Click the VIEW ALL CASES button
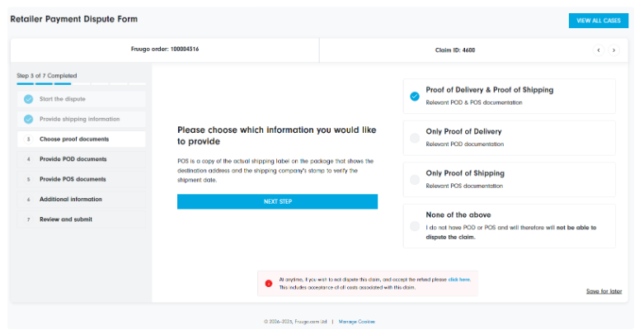The image size is (644, 330). [598, 21]
